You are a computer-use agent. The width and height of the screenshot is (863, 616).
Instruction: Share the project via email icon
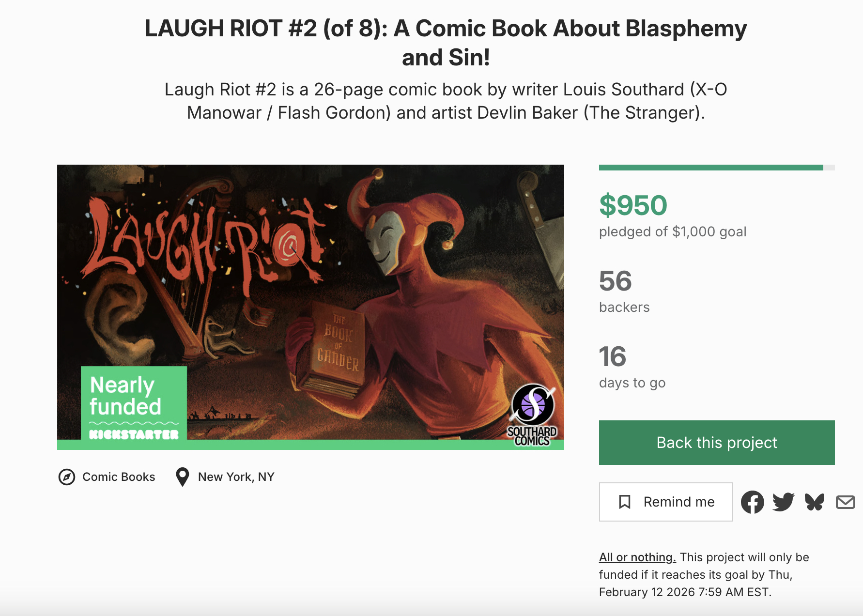pos(845,502)
